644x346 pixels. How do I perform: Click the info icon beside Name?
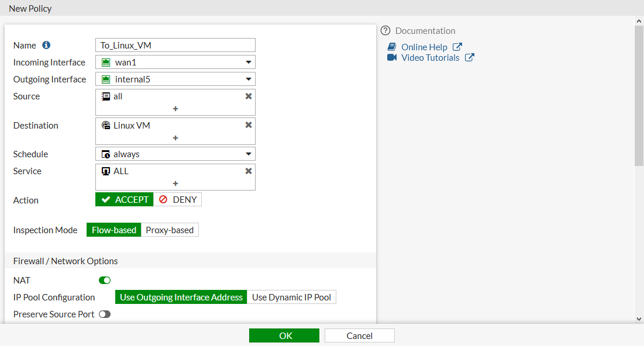coord(47,46)
